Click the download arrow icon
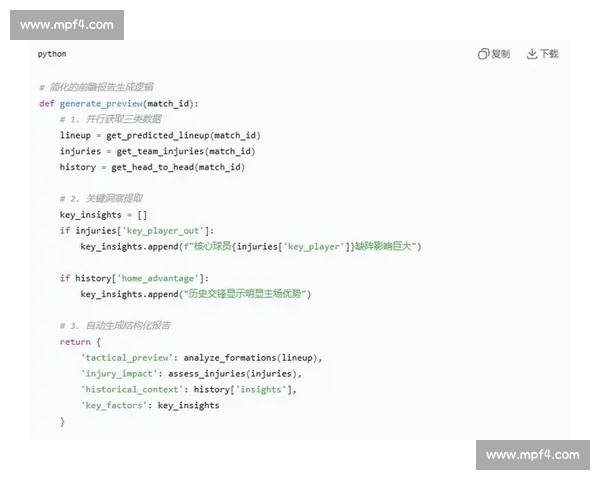 point(532,54)
